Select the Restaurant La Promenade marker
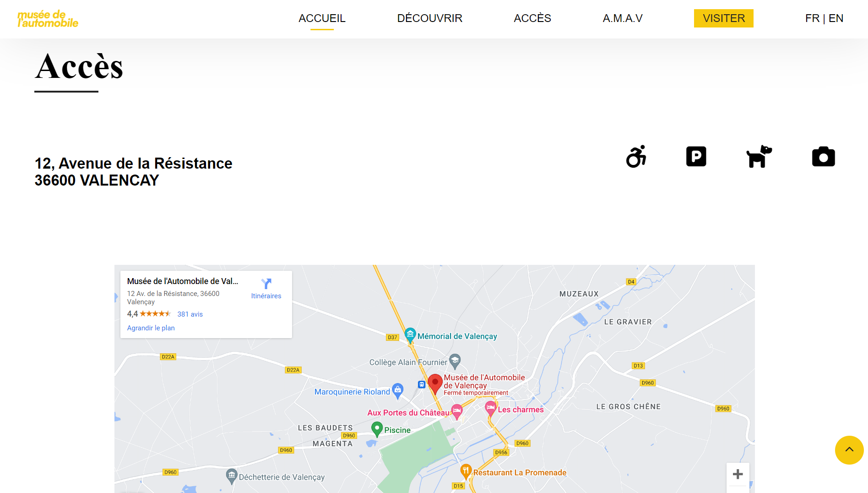868x493 pixels. (466, 471)
